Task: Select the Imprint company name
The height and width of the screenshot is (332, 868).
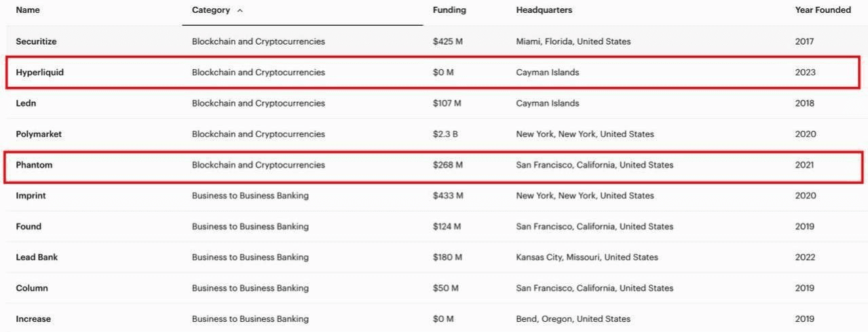Action: [31, 196]
